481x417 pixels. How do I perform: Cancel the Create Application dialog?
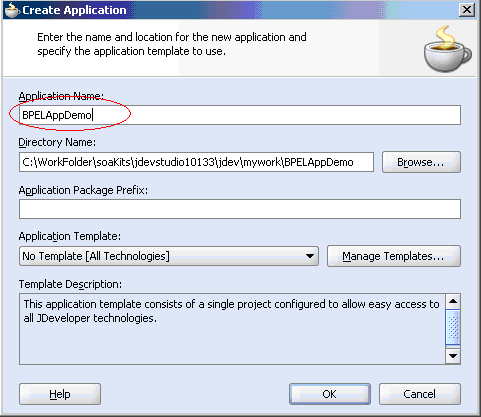click(x=420, y=394)
